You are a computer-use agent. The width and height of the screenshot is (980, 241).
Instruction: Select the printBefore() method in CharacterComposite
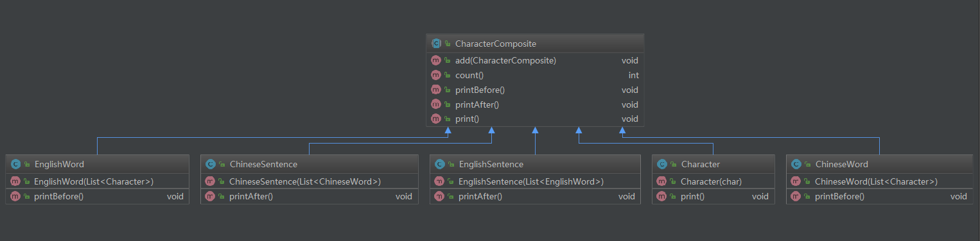535,90
